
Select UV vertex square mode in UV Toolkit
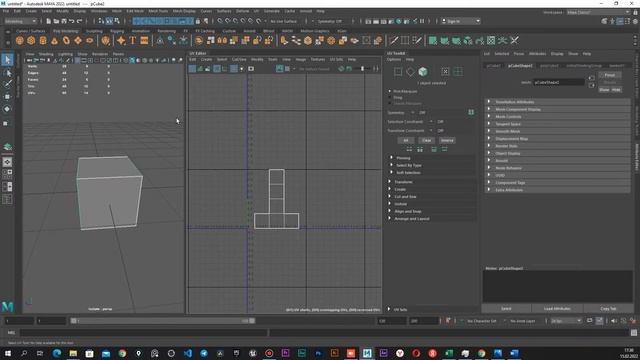tap(398, 72)
